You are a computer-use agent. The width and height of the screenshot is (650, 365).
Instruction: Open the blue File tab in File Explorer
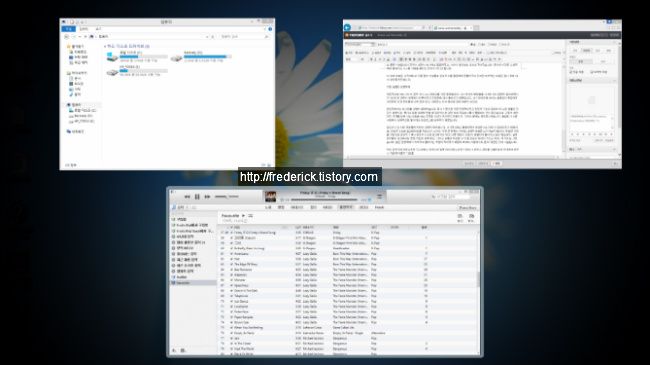point(69,29)
